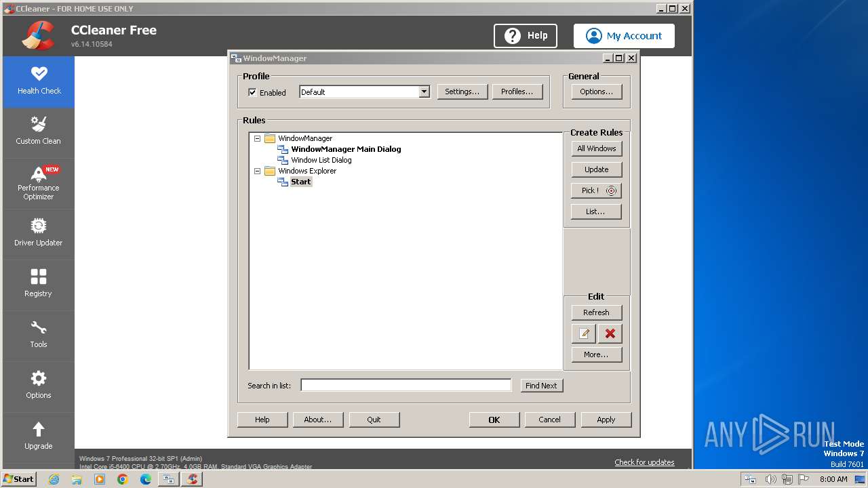Open CCleaner Help in header
The height and width of the screenshot is (488, 868).
pos(526,36)
